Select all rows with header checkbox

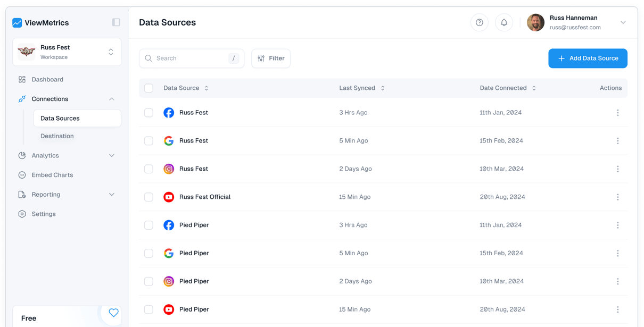click(x=148, y=88)
